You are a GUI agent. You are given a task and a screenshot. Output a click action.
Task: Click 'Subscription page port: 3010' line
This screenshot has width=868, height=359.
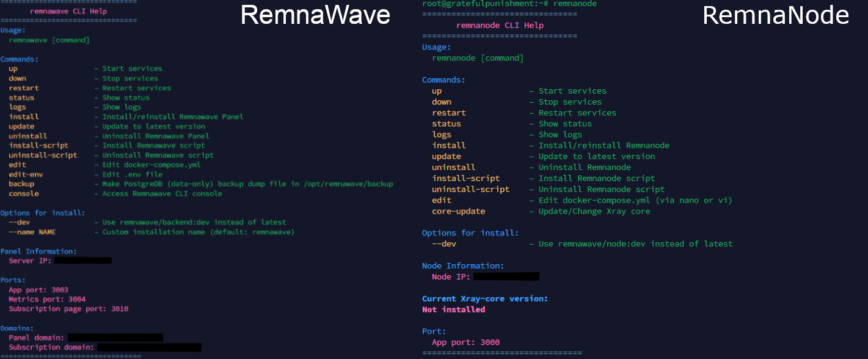tap(68, 309)
